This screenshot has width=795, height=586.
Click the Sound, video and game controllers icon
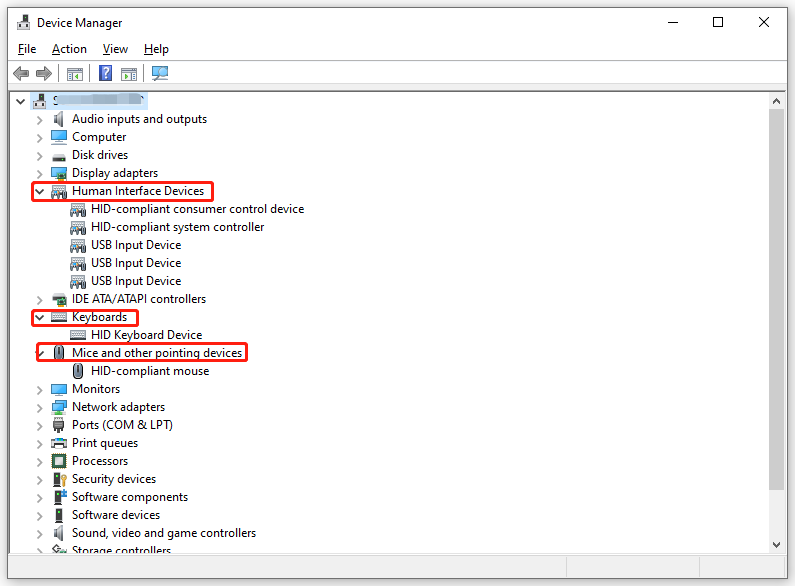click(x=59, y=533)
